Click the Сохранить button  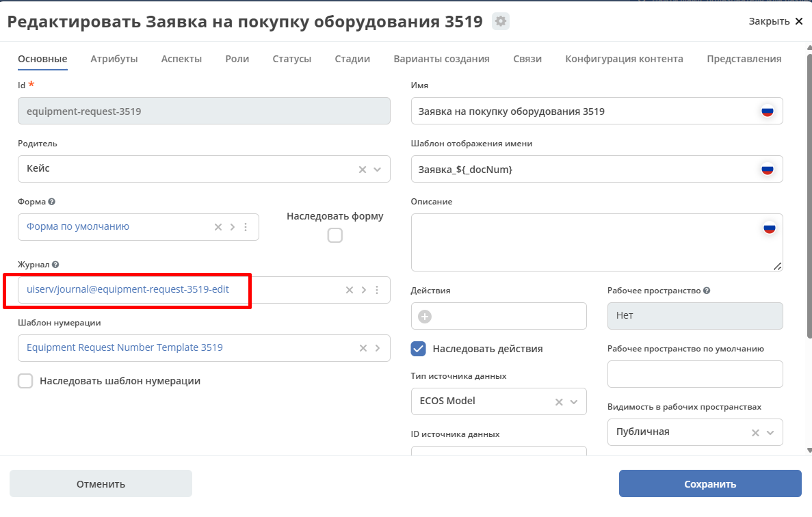[709, 483]
